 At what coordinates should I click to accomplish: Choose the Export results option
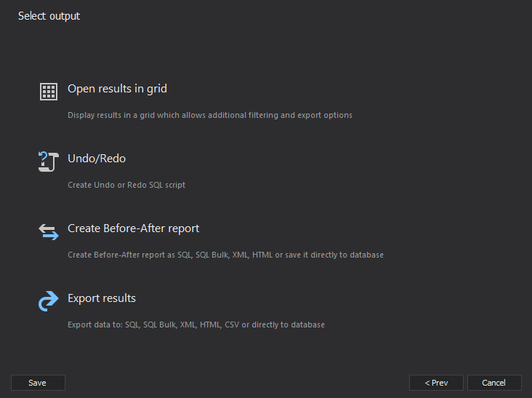point(102,298)
